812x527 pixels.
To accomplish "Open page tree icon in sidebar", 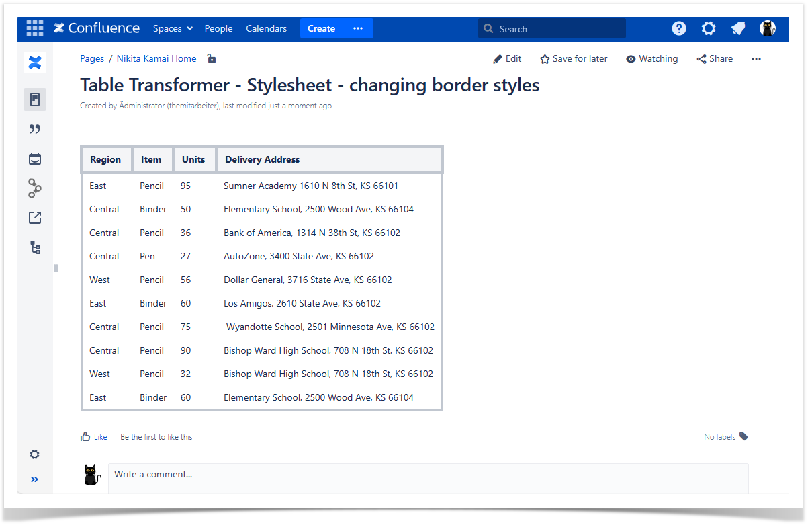I will click(x=35, y=247).
